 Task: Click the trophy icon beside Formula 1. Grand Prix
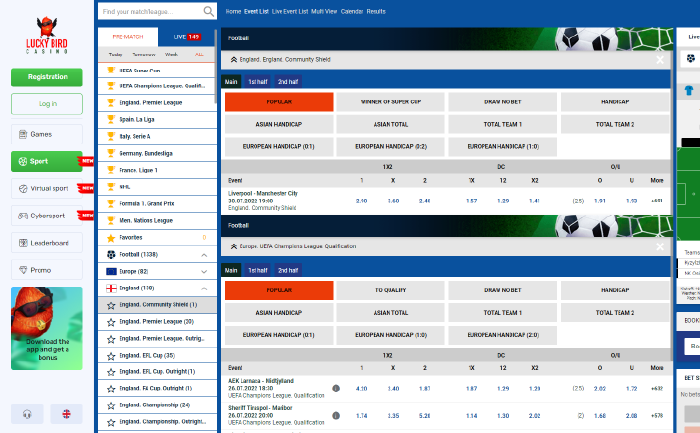111,204
